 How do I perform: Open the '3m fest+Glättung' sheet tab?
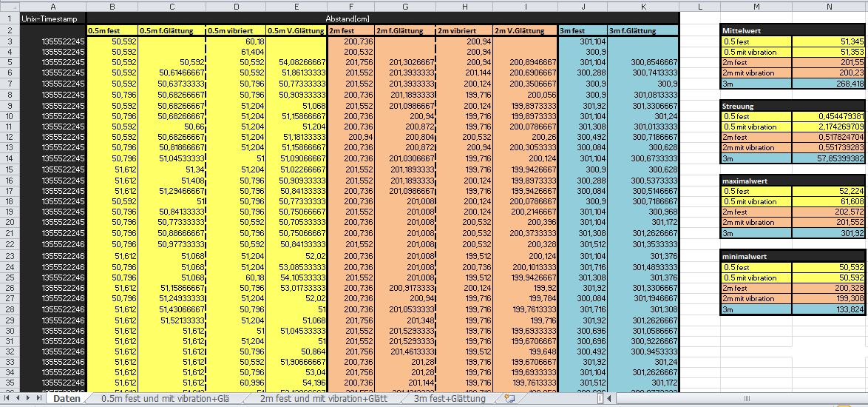449,398
